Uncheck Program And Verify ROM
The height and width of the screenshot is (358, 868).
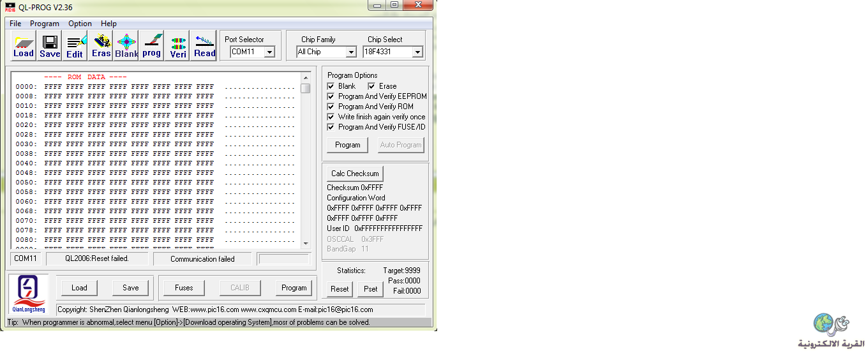[x=331, y=107]
